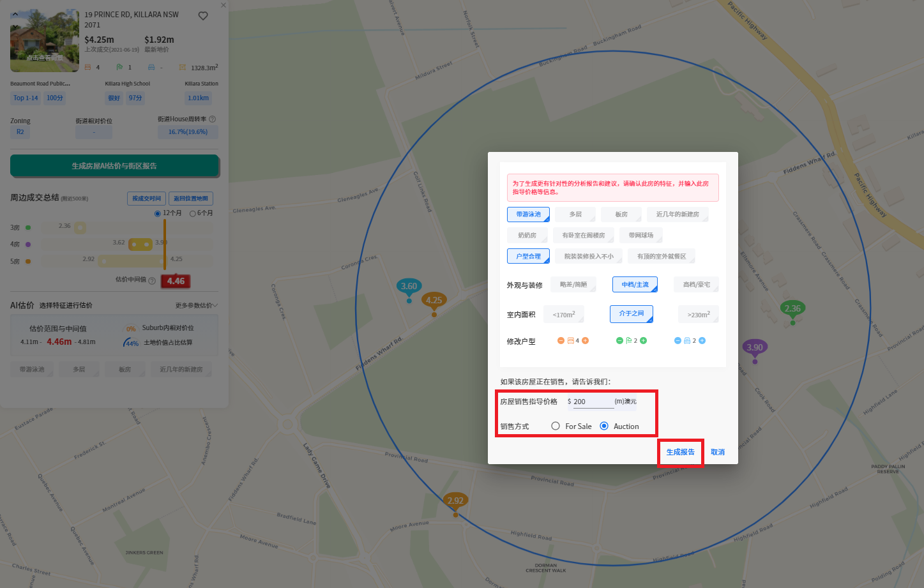Click the heart favorite icon

point(203,16)
